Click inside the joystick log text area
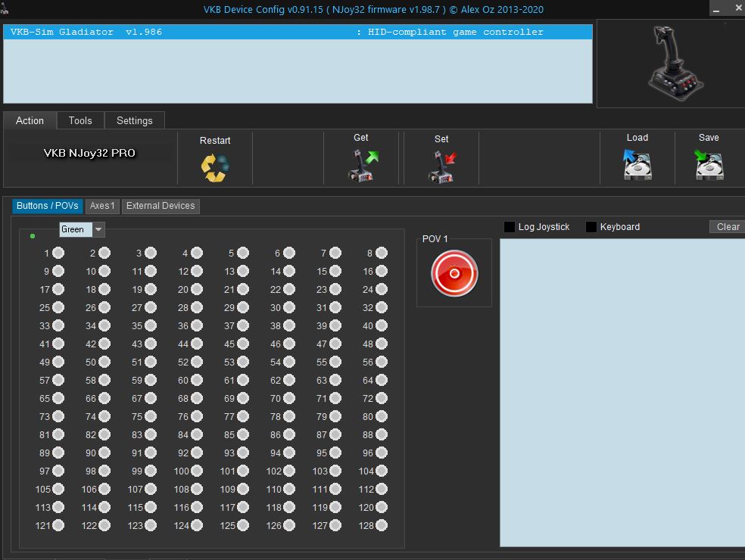745x560 pixels. click(622, 392)
